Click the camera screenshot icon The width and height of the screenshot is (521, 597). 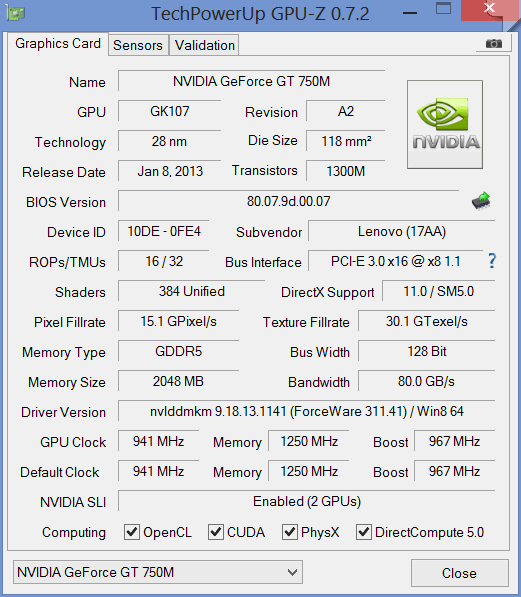[494, 43]
